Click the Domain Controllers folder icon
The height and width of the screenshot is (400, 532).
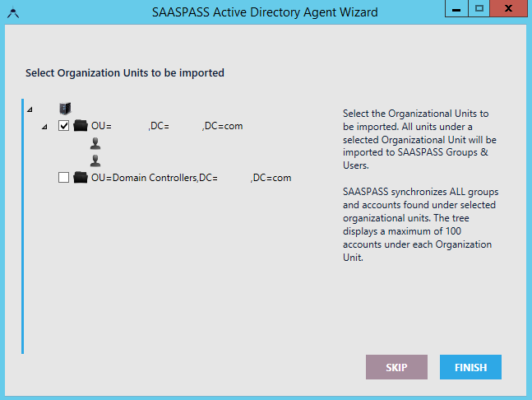[81, 178]
